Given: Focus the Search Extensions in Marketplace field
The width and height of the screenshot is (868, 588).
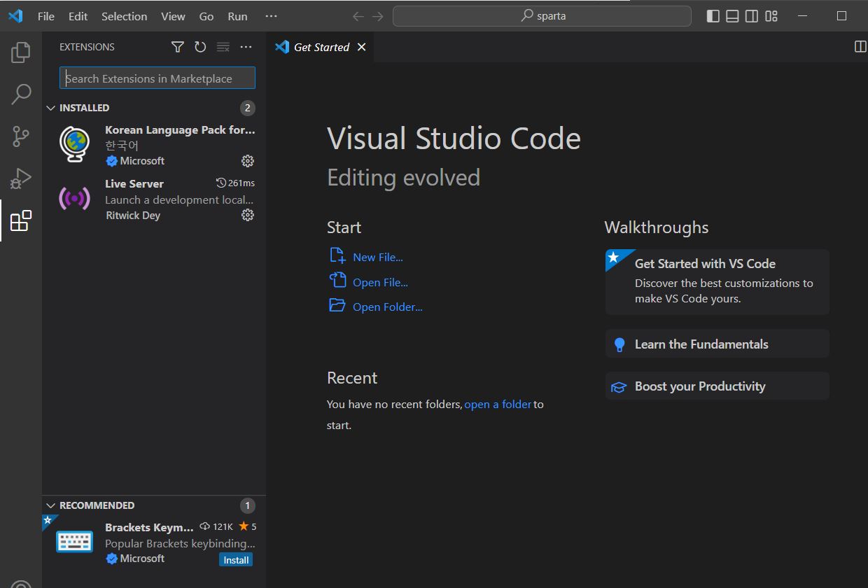Looking at the screenshot, I should pos(157,78).
